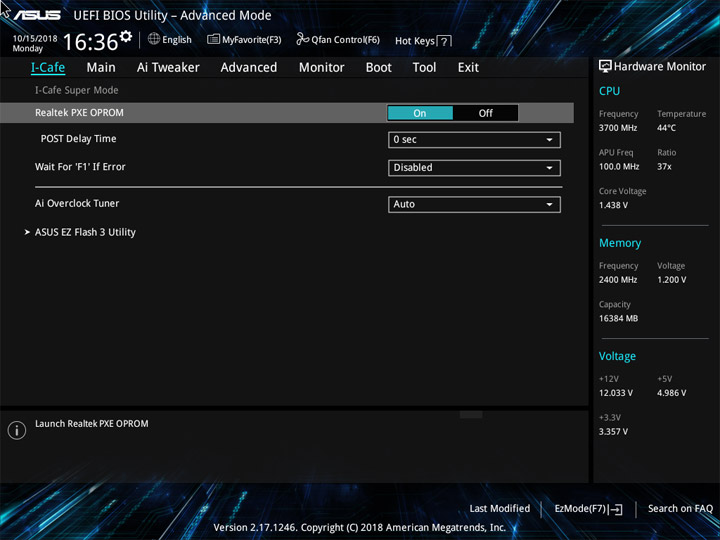The width and height of the screenshot is (720, 540).
Task: Click the 1.438 V core voltage value
Action: click(613, 205)
